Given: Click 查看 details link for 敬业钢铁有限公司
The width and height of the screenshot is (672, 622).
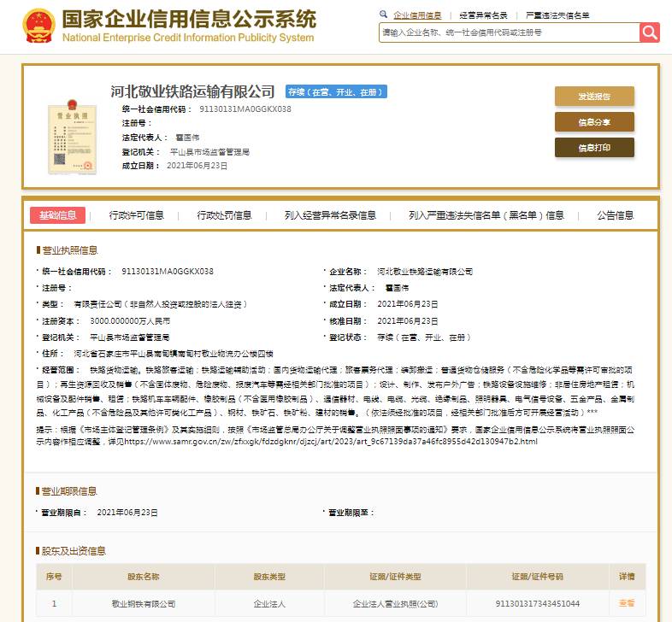Looking at the screenshot, I should 627,603.
